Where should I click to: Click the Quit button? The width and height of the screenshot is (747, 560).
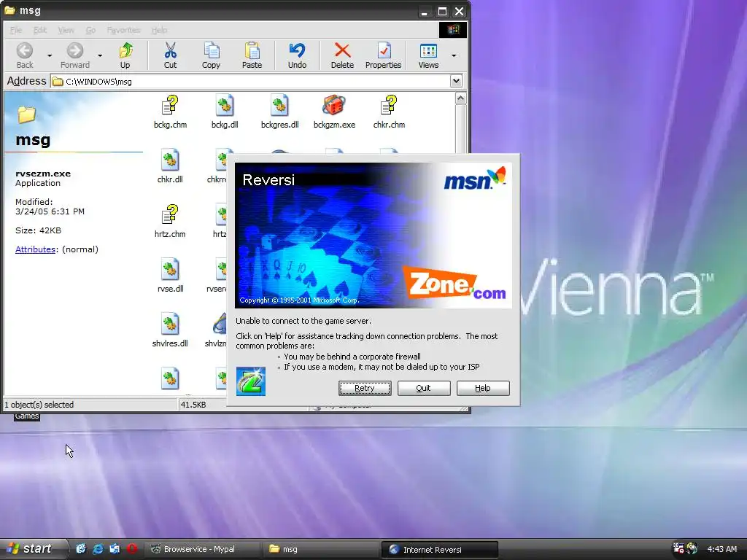tap(424, 388)
